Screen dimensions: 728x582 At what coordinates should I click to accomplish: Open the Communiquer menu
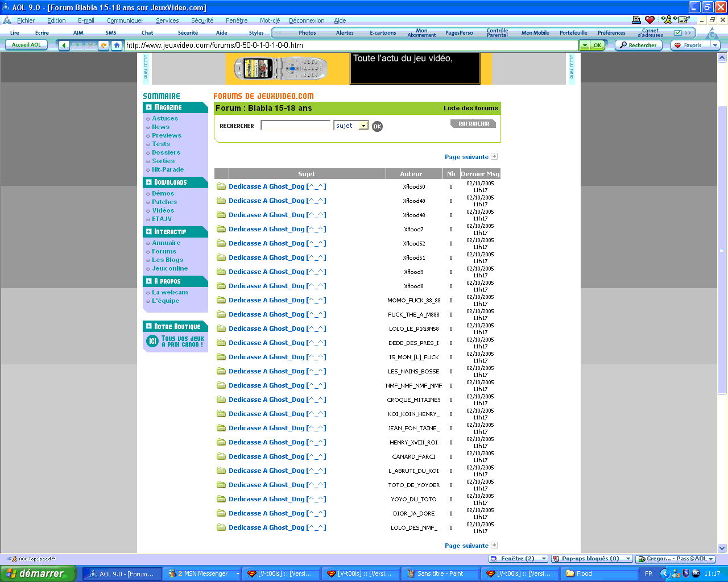[125, 20]
